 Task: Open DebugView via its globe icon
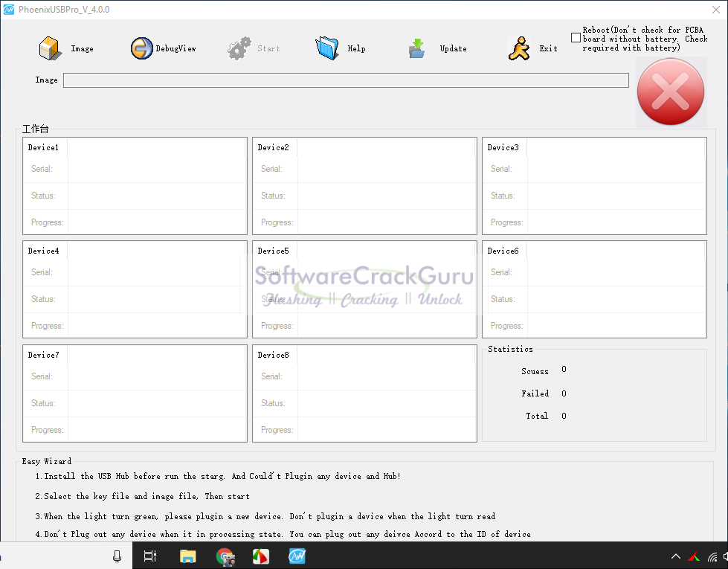tap(141, 48)
